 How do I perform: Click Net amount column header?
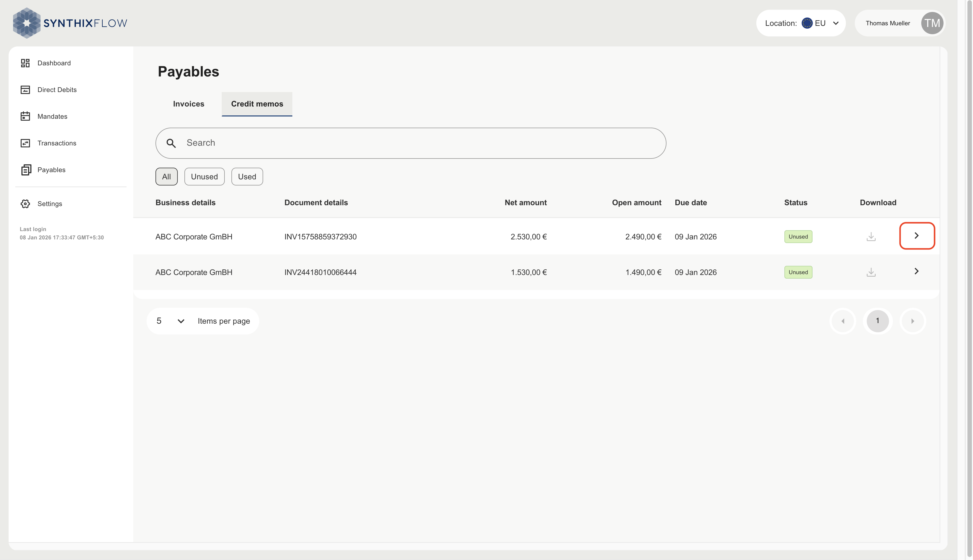[x=525, y=203]
